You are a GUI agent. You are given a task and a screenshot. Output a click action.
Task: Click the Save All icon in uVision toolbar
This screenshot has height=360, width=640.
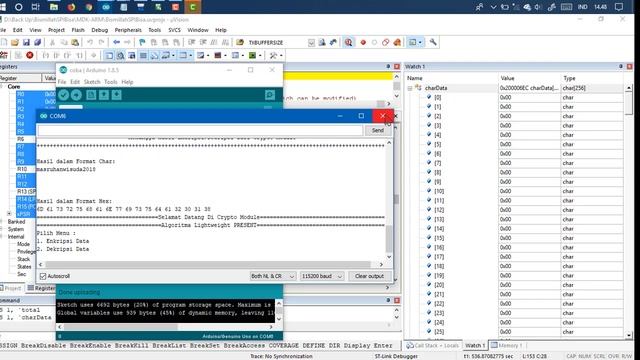click(x=38, y=42)
